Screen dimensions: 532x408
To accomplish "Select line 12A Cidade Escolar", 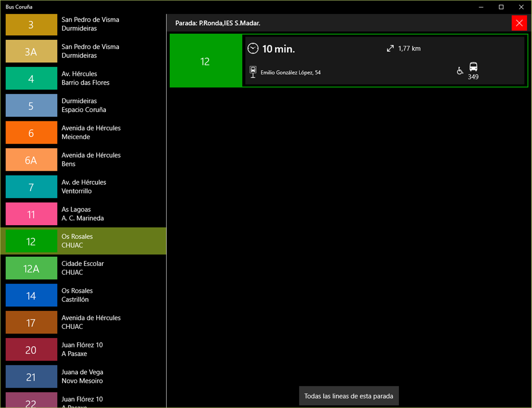I will [84, 268].
